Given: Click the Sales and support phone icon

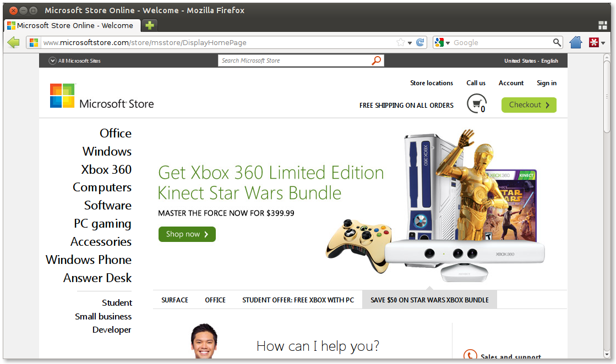Looking at the screenshot, I should coord(470,354).
